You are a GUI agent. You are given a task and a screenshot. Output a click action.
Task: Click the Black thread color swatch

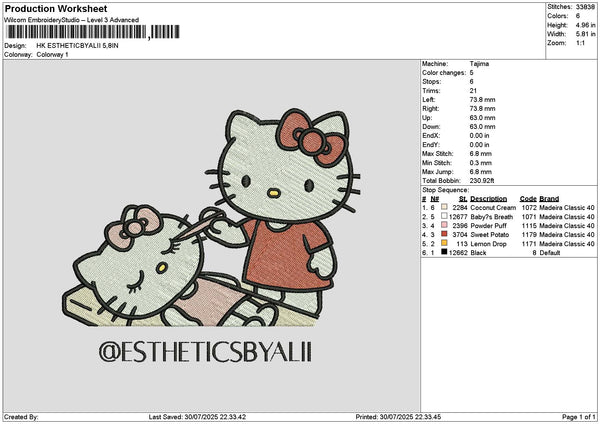click(444, 252)
